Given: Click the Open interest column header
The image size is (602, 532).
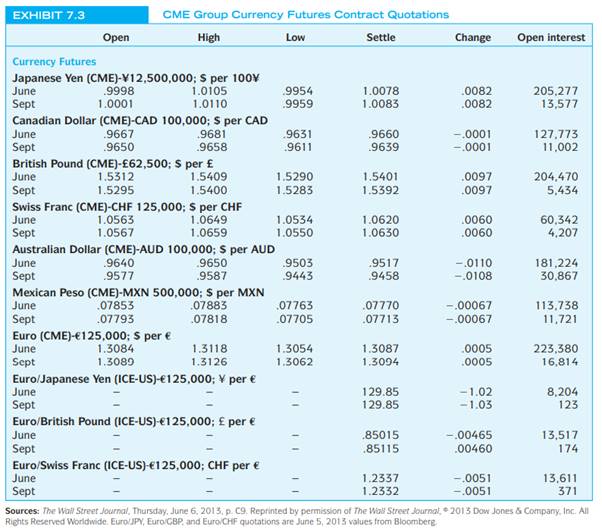Looking at the screenshot, I should pyautogui.click(x=551, y=37).
